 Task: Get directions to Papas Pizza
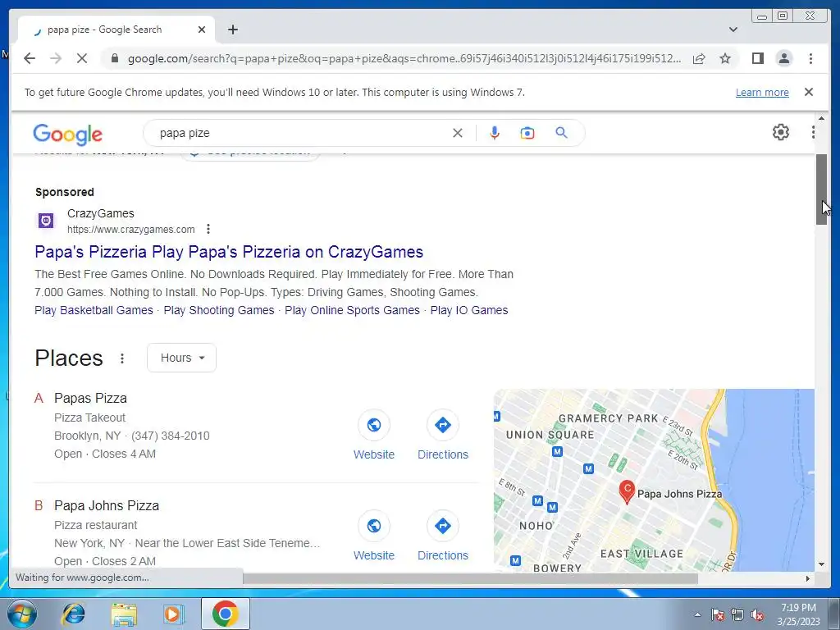click(442, 435)
